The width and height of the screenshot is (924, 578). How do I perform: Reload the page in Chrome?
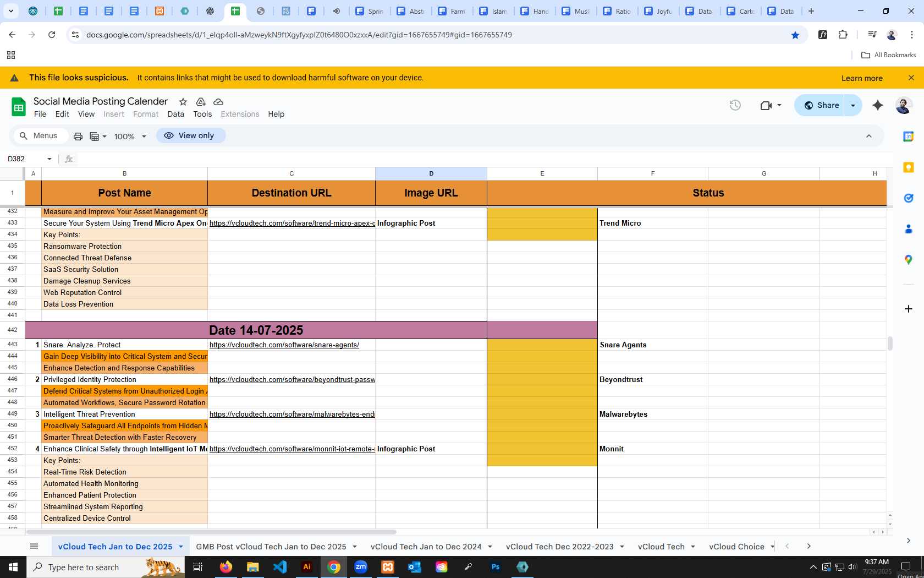[x=52, y=35]
